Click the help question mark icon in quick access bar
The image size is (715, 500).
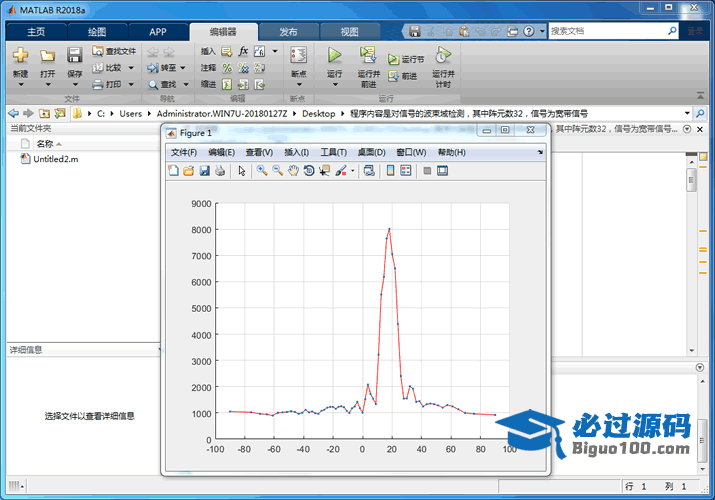click(x=528, y=31)
